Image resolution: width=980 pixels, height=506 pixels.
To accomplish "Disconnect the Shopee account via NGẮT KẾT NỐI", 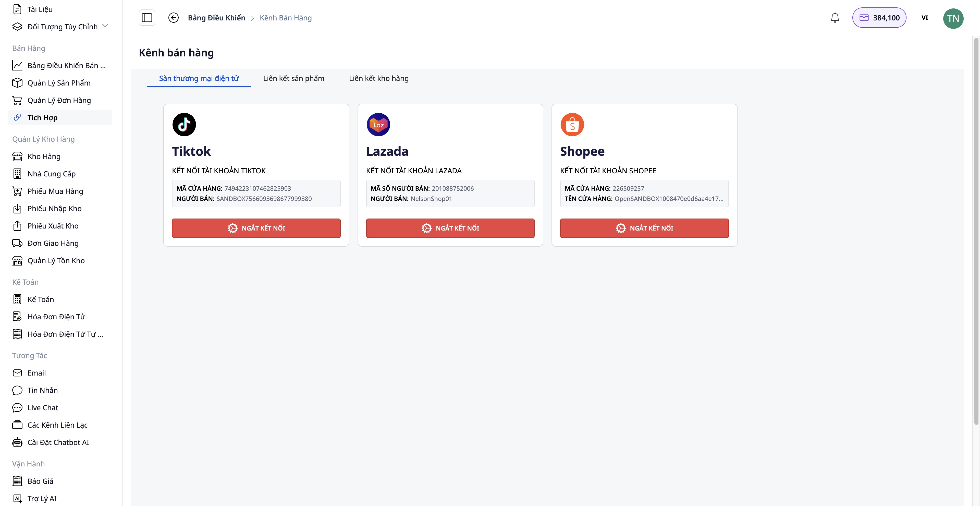I will [644, 228].
